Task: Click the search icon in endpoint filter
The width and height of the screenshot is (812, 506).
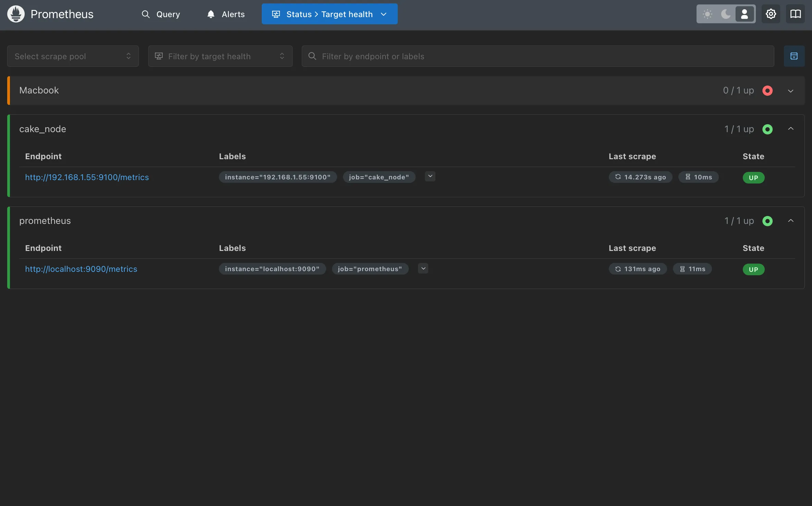Action: coord(312,56)
